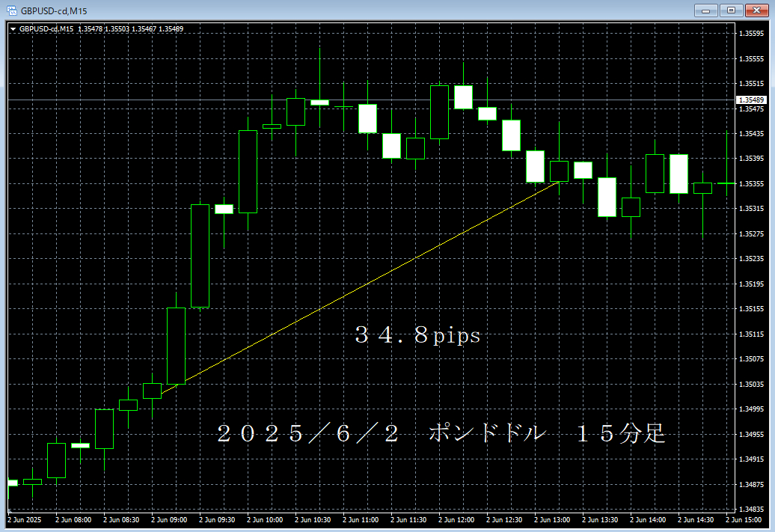Click the 1.35195 price scale value
This screenshot has height=532, width=775.
751,284
